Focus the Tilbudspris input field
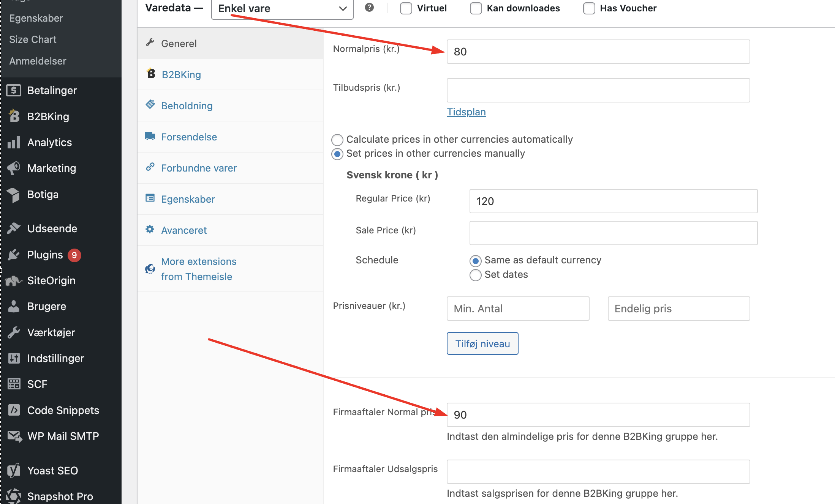The width and height of the screenshot is (835, 504). pos(598,90)
